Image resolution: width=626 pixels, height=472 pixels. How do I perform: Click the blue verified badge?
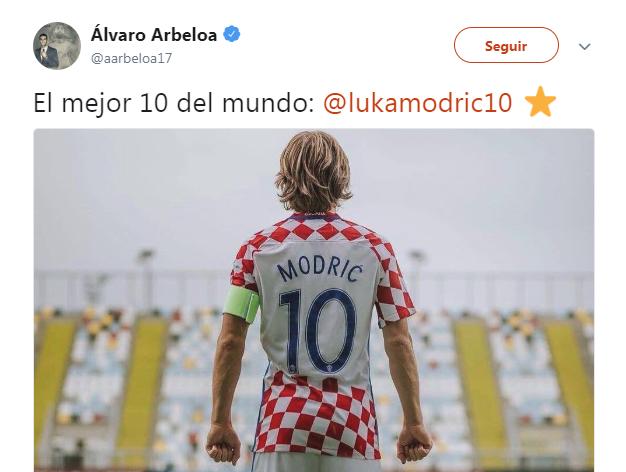[x=232, y=34]
